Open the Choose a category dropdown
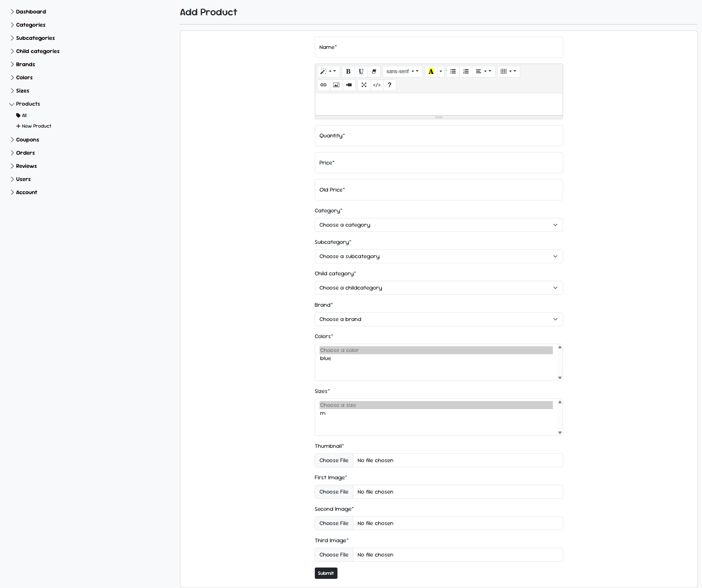The image size is (702, 588). point(438,225)
